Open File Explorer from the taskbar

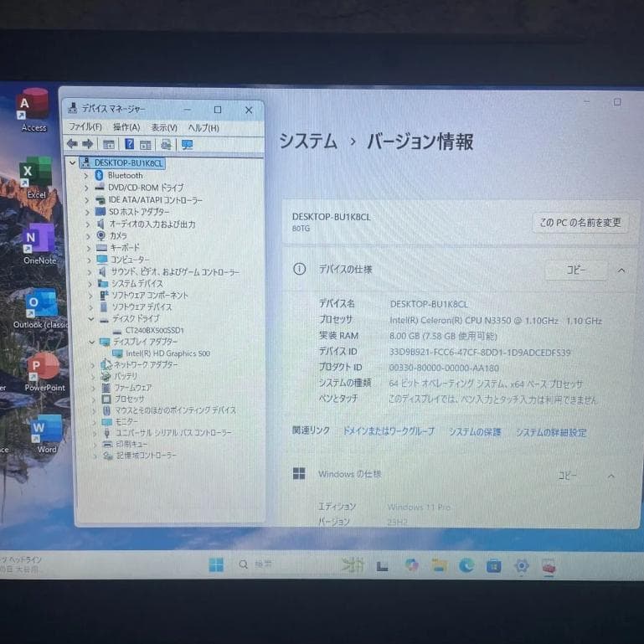(x=439, y=565)
